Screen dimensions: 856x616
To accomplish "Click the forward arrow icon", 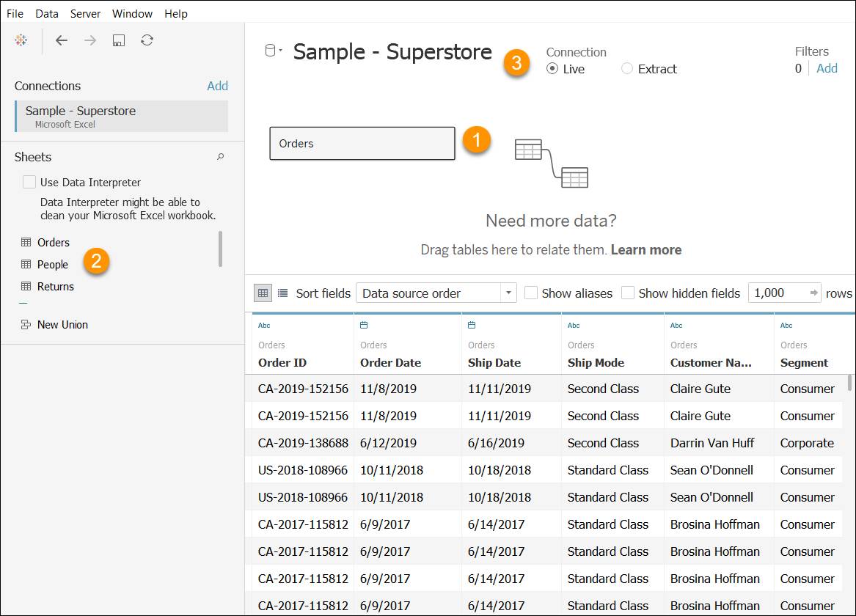I will coord(90,40).
